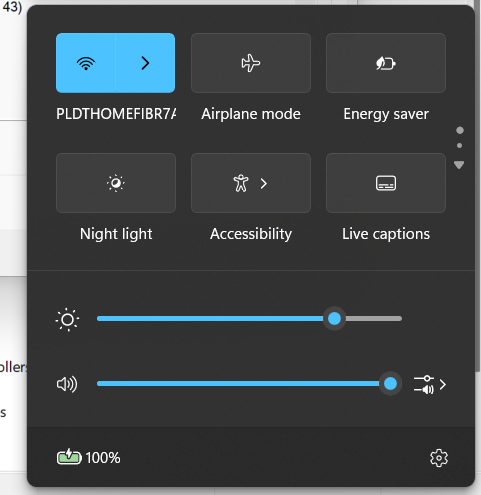Select second page indicator dot
481x495 pixels.
point(459,145)
